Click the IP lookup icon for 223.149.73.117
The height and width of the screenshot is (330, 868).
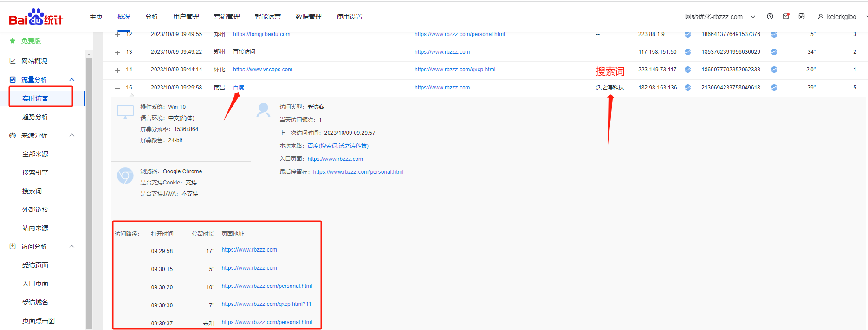pos(688,70)
